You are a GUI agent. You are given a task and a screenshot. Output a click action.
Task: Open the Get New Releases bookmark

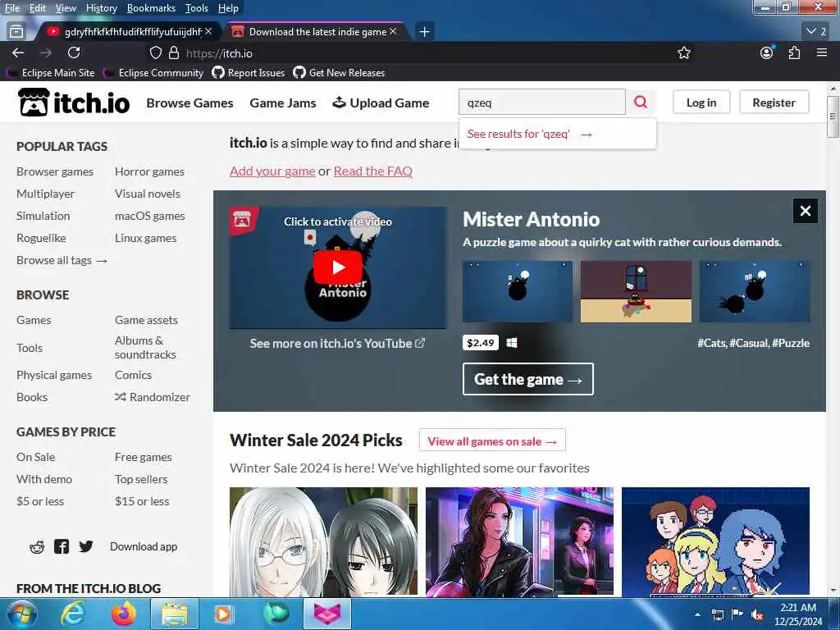click(339, 72)
